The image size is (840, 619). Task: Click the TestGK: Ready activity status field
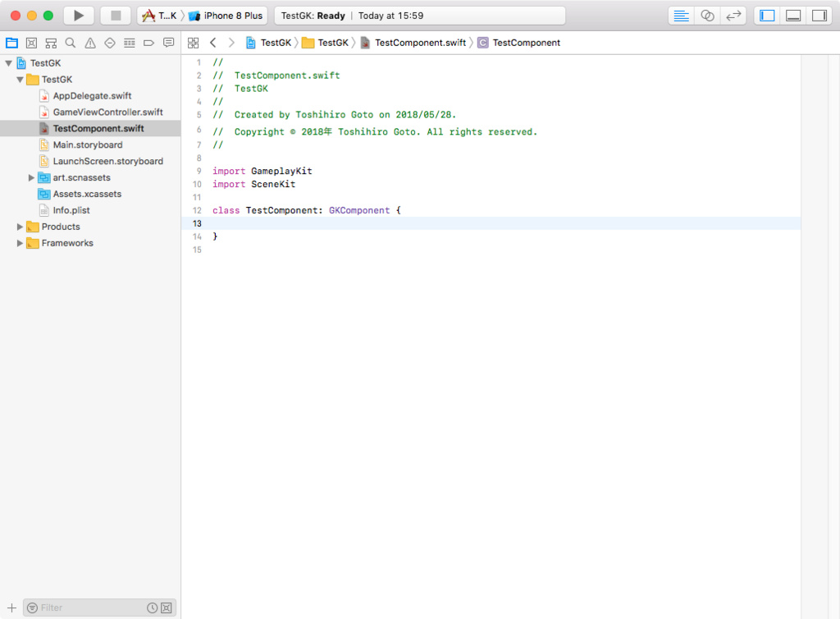point(419,16)
